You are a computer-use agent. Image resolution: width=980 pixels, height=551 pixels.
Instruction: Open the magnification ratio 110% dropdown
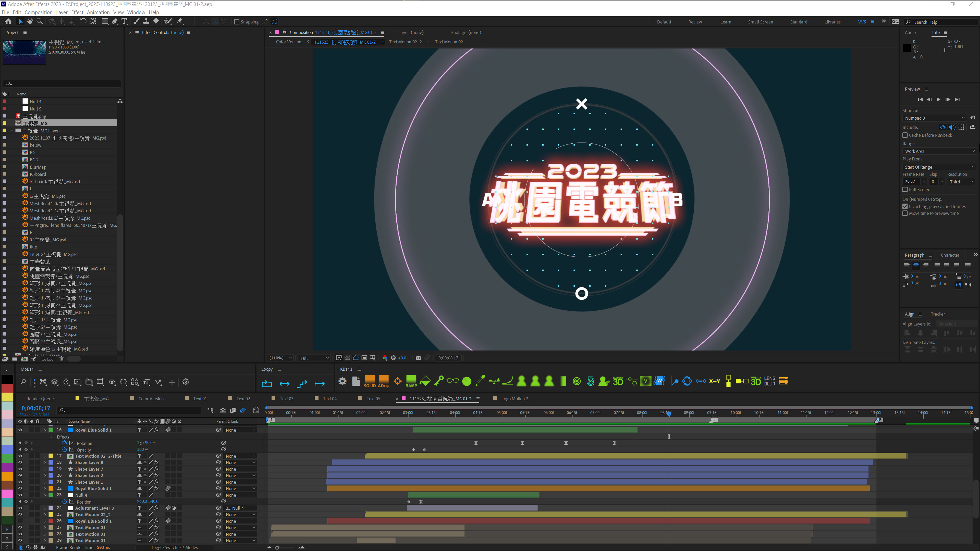280,358
